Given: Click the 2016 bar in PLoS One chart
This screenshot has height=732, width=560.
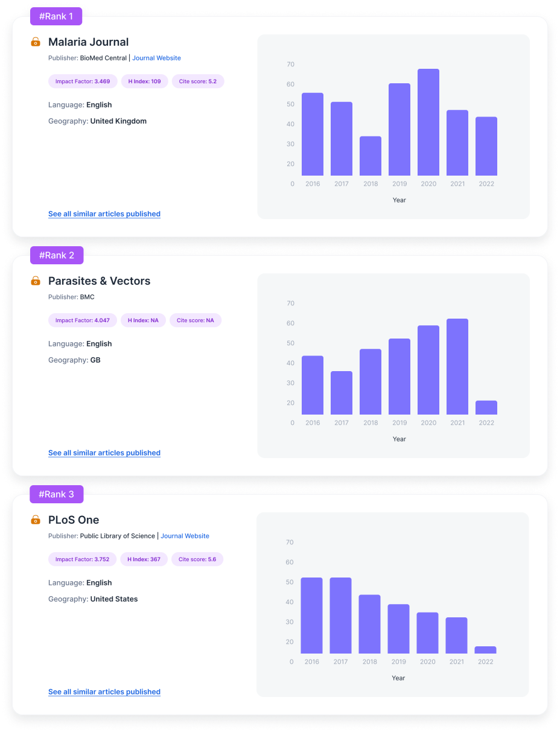Looking at the screenshot, I should pos(312,616).
